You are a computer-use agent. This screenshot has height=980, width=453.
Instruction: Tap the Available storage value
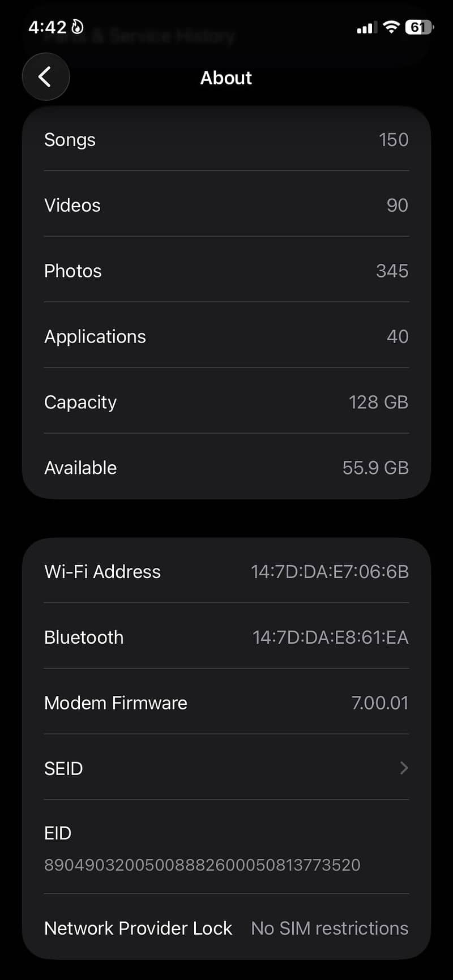pyautogui.click(x=375, y=468)
